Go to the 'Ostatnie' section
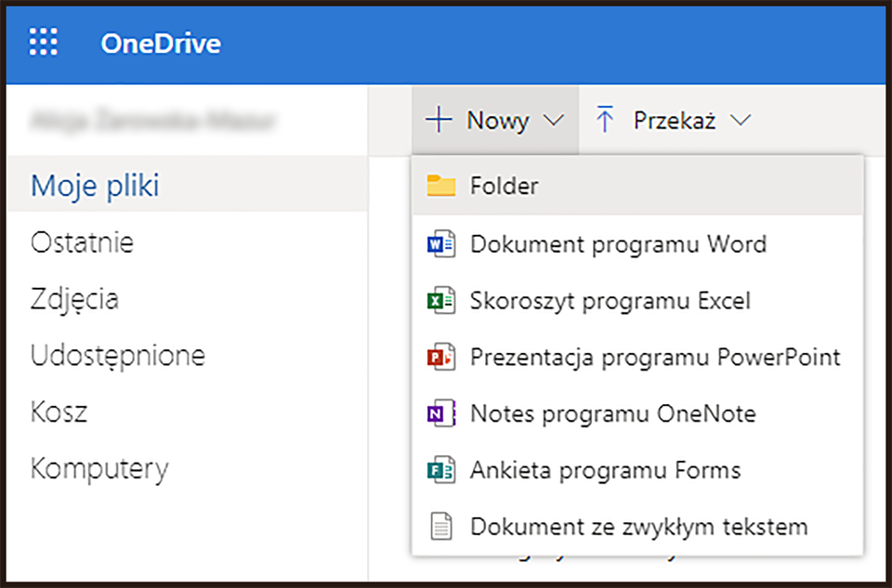Screen dimensions: 892x588 pyautogui.click(x=83, y=242)
